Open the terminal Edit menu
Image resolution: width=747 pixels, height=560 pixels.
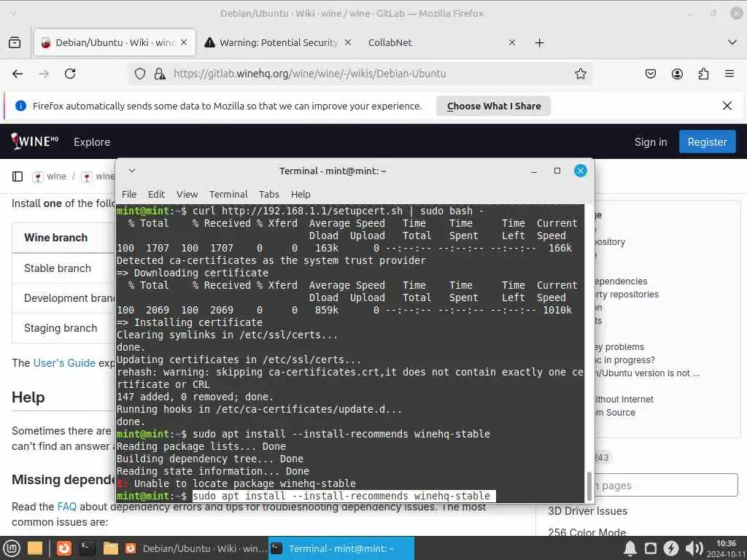(156, 194)
